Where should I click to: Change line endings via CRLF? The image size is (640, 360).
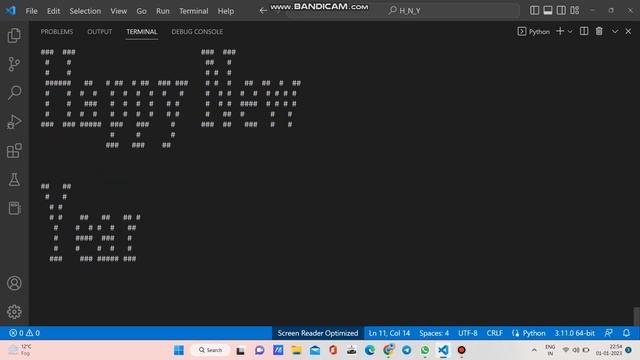point(494,333)
